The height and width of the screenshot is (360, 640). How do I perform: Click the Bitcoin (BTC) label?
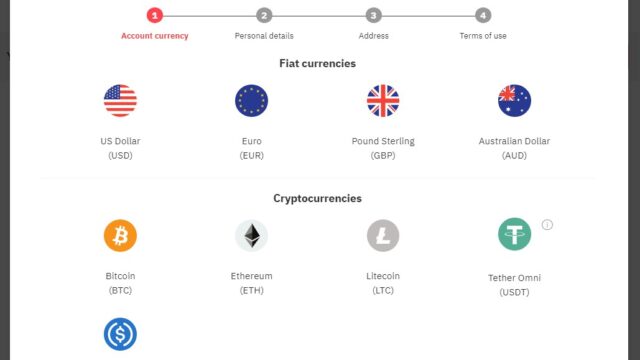120,283
